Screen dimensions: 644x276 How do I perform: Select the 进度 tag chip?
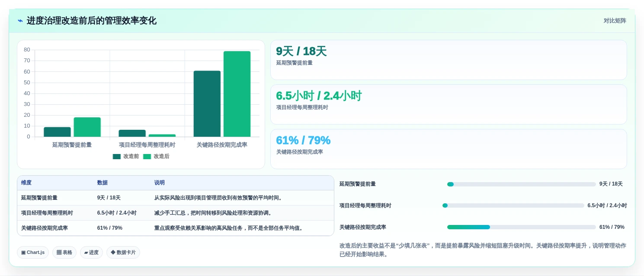(91, 252)
